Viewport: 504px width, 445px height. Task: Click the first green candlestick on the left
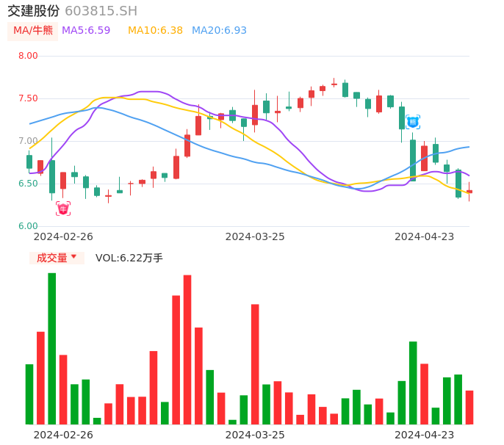(29, 162)
